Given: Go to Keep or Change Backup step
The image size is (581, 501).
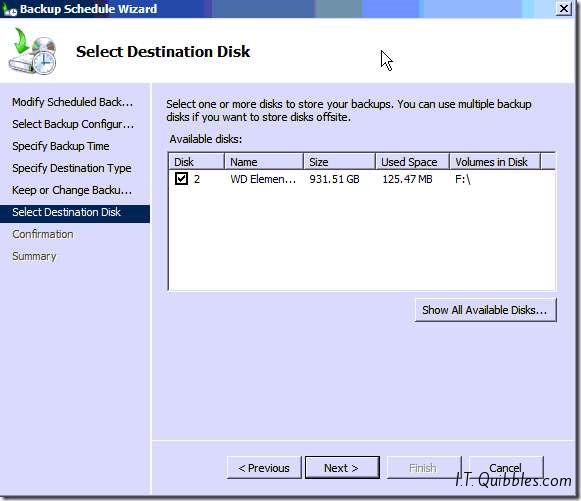Looking at the screenshot, I should [72, 190].
